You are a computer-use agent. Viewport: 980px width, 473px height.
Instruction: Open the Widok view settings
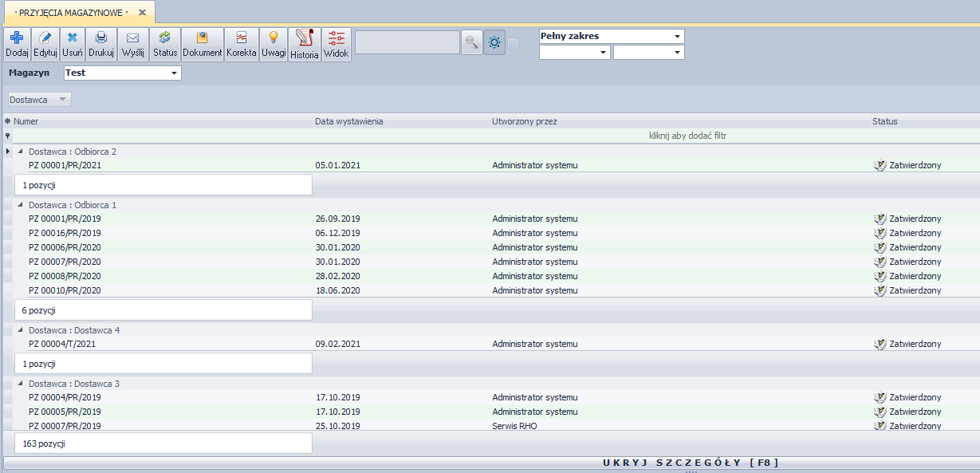tap(337, 45)
